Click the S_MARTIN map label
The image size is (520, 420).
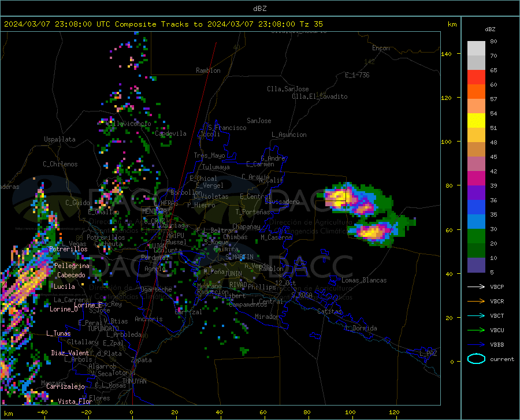click(x=239, y=257)
